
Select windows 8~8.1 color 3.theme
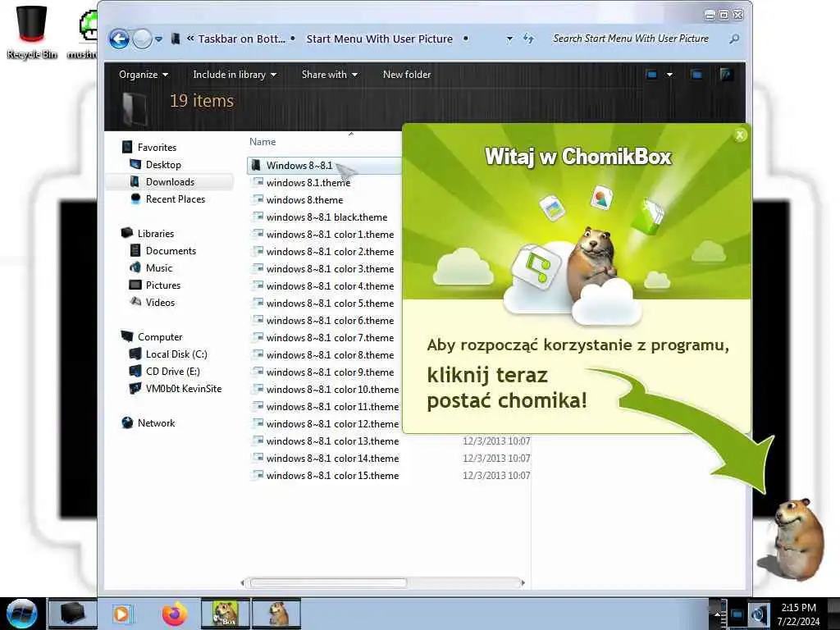coord(330,268)
